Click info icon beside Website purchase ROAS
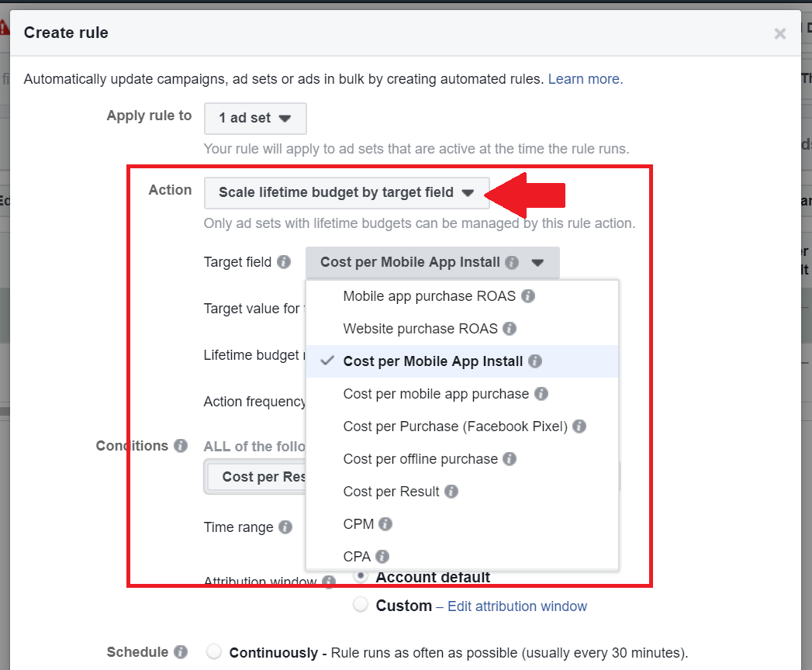This screenshot has height=670, width=812. (510, 329)
